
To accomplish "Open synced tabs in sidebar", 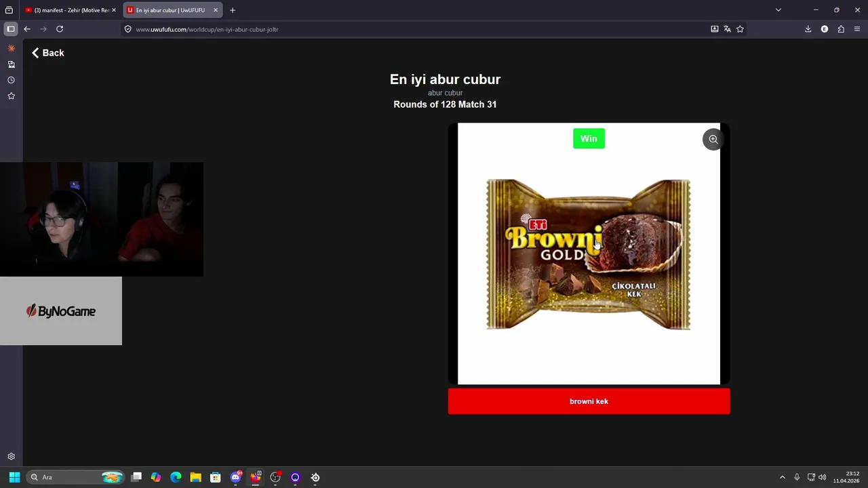I will (x=11, y=64).
